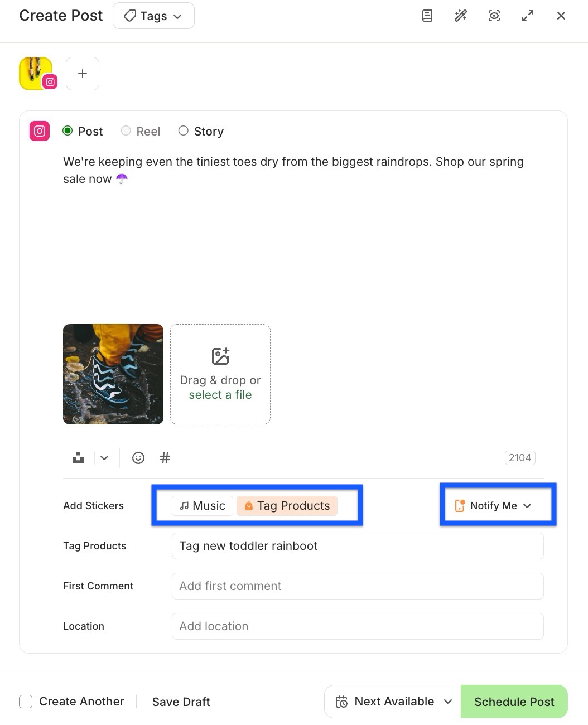Expand the Tags dropdown in the header
Image resolution: width=588 pixels, height=725 pixels.
point(153,16)
